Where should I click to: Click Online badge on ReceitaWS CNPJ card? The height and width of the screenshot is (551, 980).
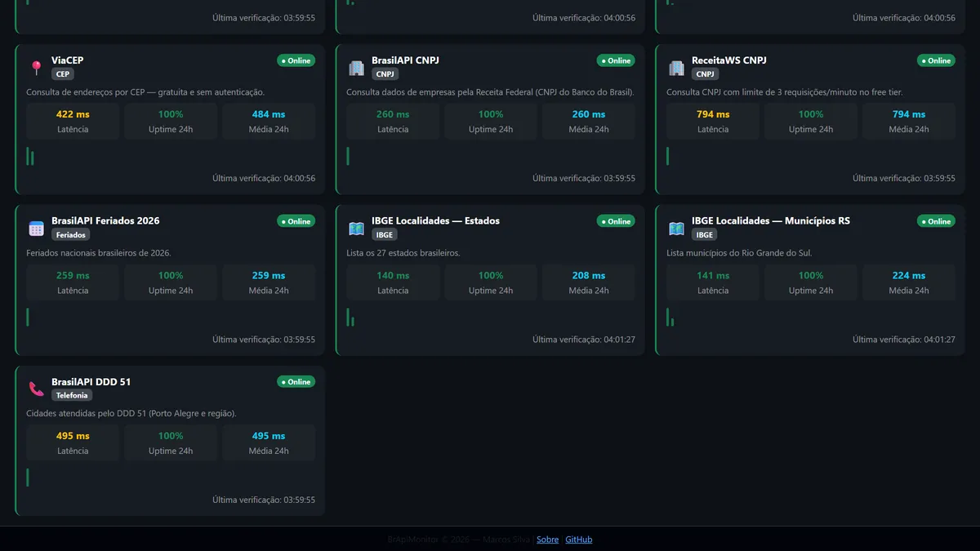tap(936, 60)
